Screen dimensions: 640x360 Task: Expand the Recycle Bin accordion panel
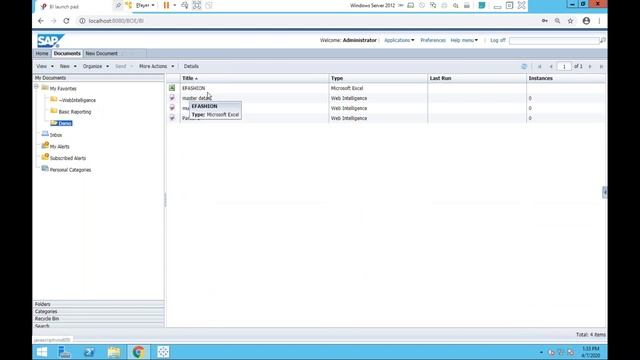click(x=98, y=319)
